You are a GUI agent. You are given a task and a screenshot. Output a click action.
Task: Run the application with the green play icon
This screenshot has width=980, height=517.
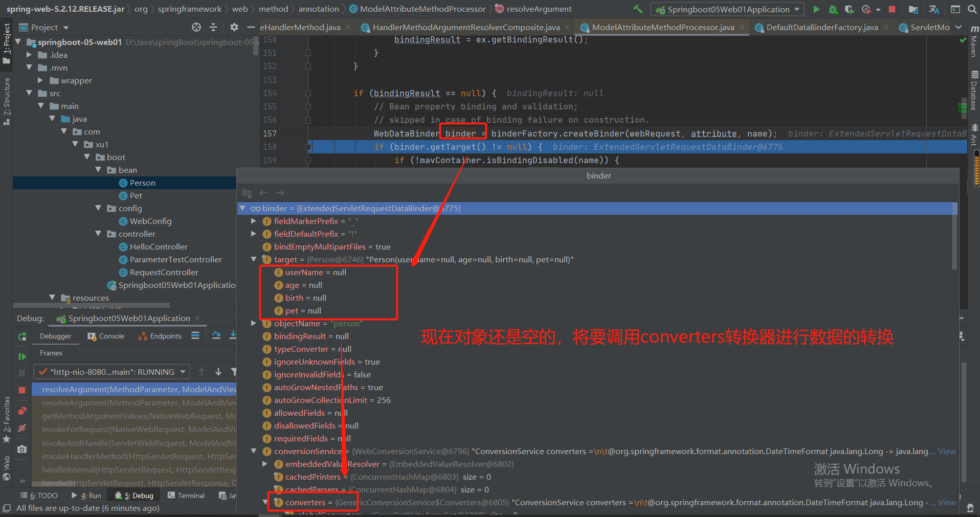816,9
